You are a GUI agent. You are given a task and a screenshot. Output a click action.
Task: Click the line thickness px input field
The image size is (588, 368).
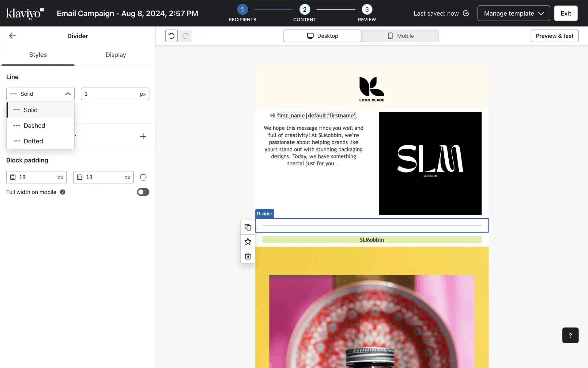coord(110,94)
